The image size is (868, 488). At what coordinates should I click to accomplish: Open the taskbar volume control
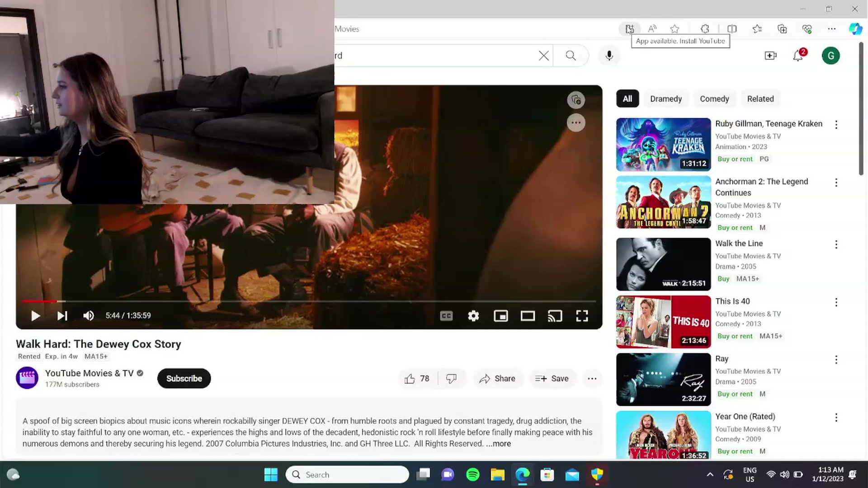784,474
